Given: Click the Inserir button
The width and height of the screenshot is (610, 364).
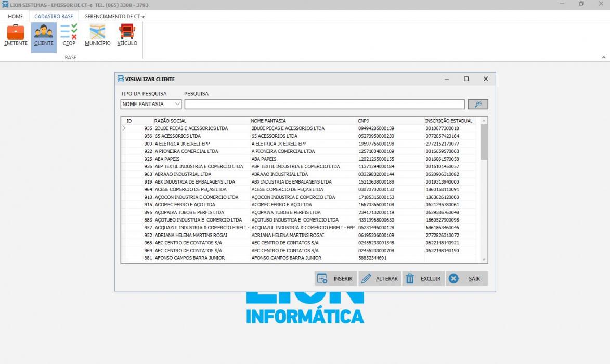Looking at the screenshot, I should (335, 278).
